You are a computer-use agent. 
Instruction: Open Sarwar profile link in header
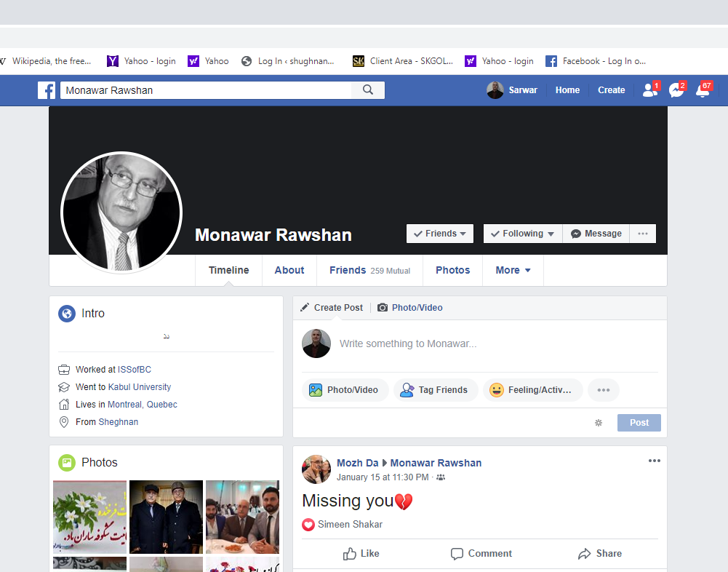tap(523, 90)
